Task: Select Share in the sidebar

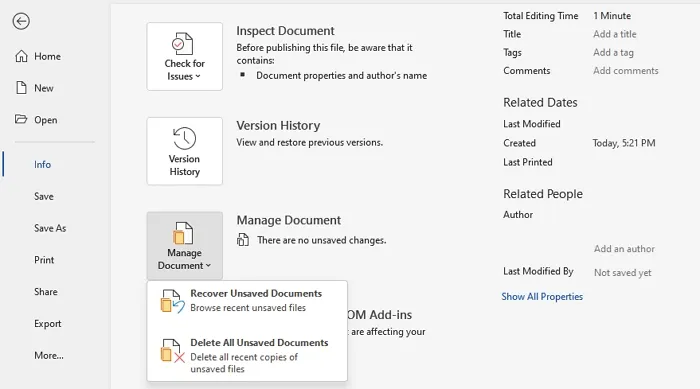Action: click(46, 292)
